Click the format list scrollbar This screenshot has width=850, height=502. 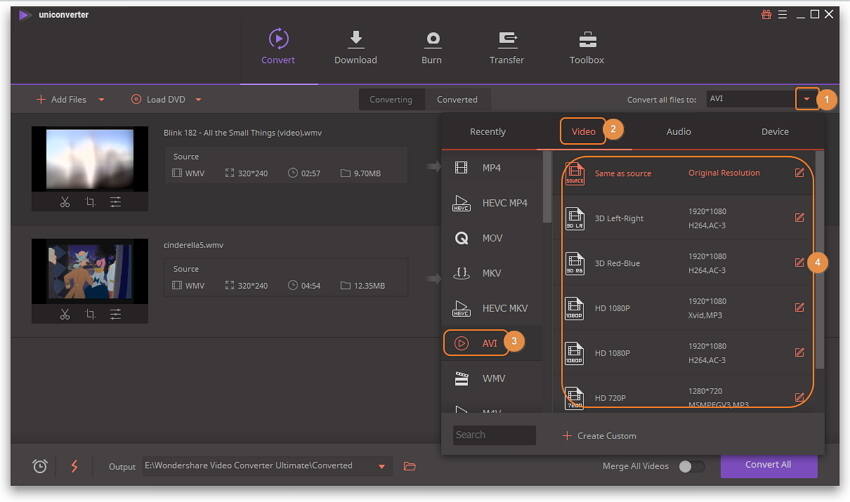(547, 187)
